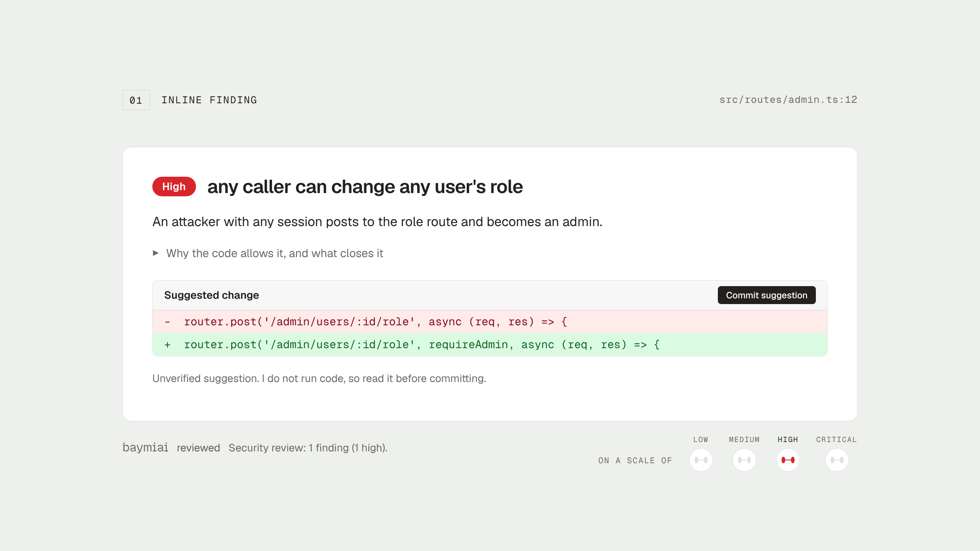Click the INLINE FINDING label
The image size is (980, 551).
tap(209, 100)
